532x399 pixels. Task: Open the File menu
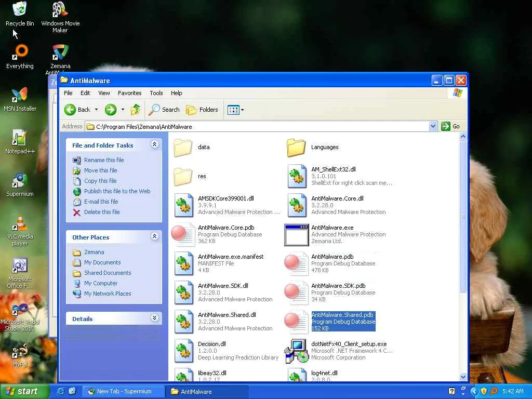tap(68, 93)
